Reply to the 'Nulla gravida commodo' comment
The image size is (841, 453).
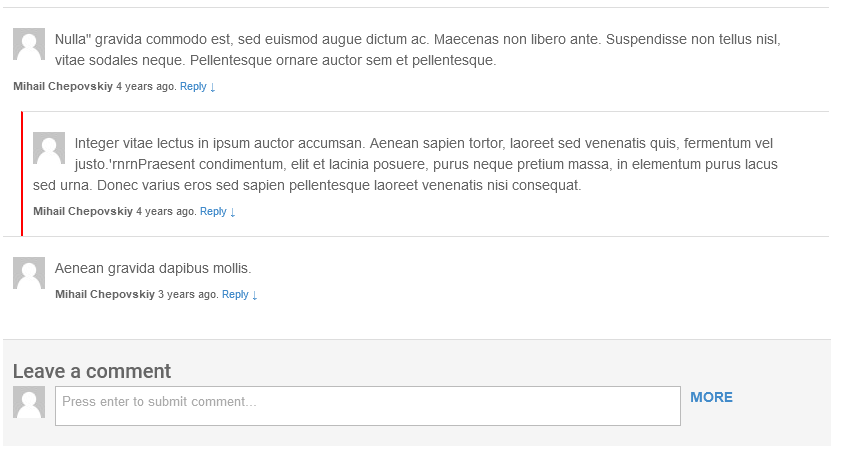193,86
